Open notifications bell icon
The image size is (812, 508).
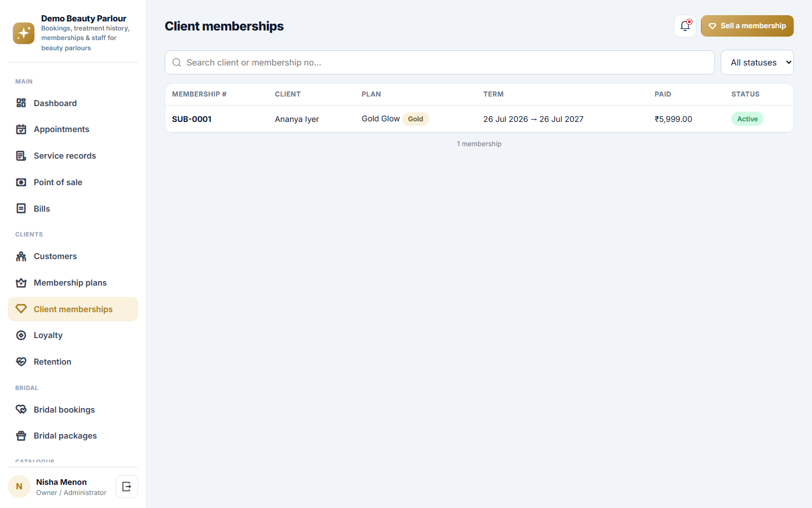pos(685,26)
